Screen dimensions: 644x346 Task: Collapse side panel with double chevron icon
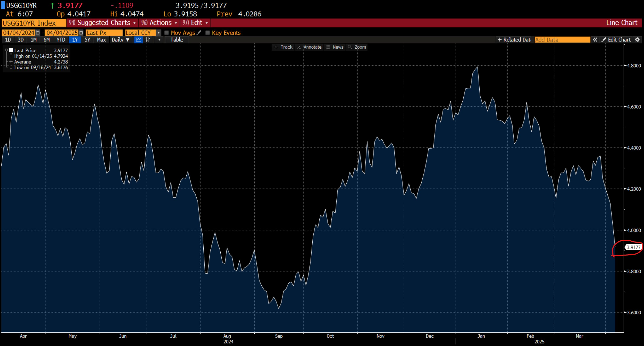click(595, 39)
